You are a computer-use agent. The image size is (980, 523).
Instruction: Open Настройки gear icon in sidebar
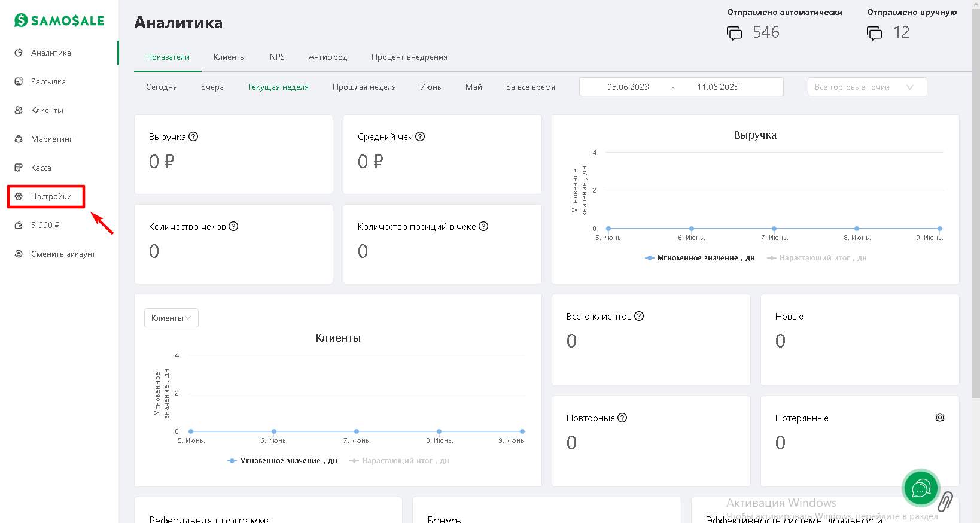tap(19, 196)
